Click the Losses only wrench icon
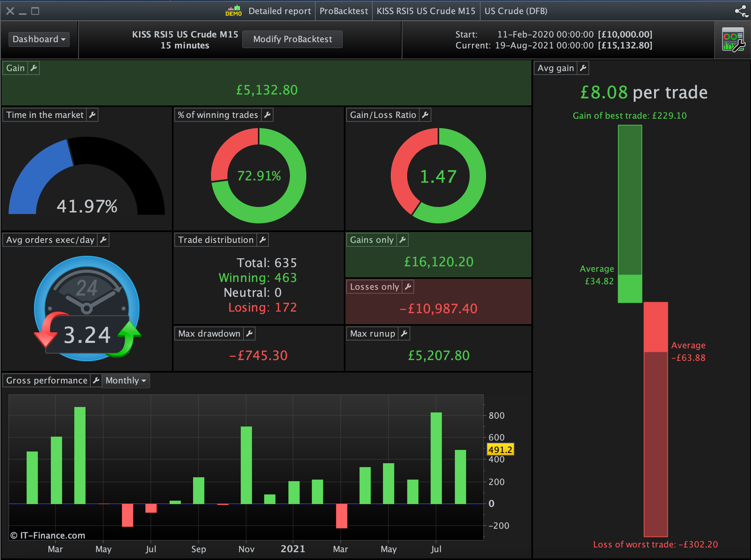The height and width of the screenshot is (560, 751). [408, 287]
